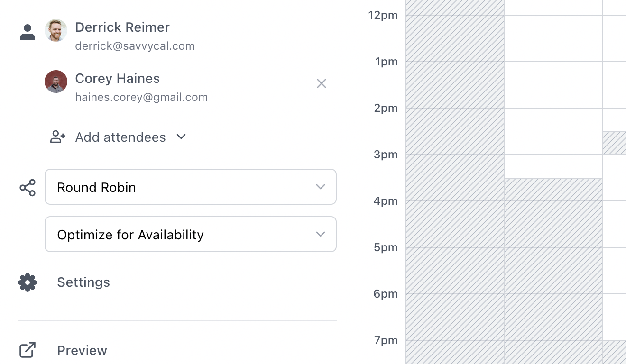This screenshot has height=364, width=626.
Task: Click the Preview external link icon
Action: click(28, 350)
